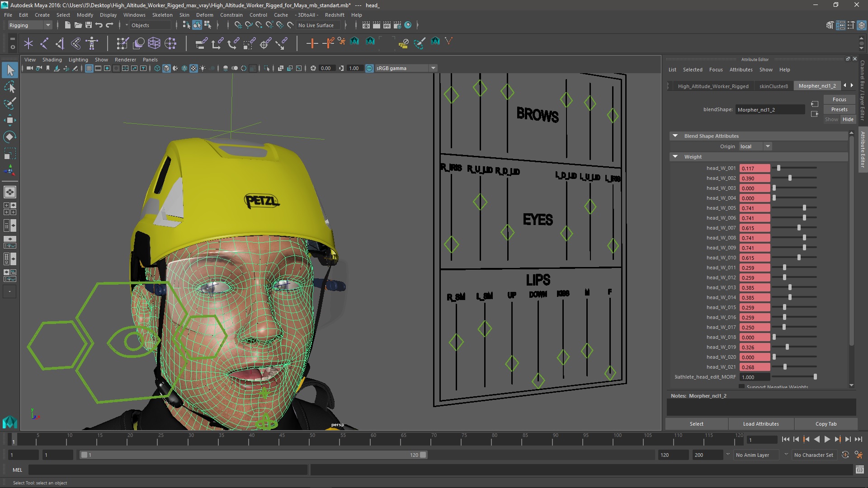Click the IPR render icon
The width and height of the screenshot is (868, 488).
[387, 25]
